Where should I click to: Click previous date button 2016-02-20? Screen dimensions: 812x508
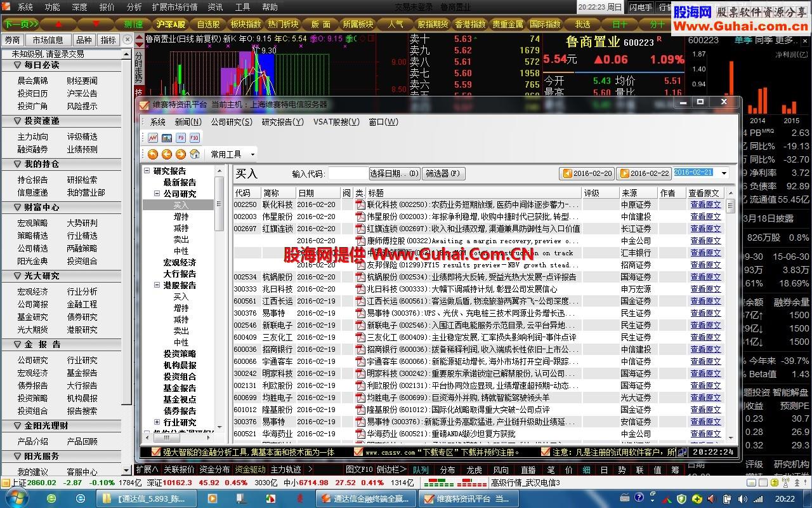[x=587, y=173]
